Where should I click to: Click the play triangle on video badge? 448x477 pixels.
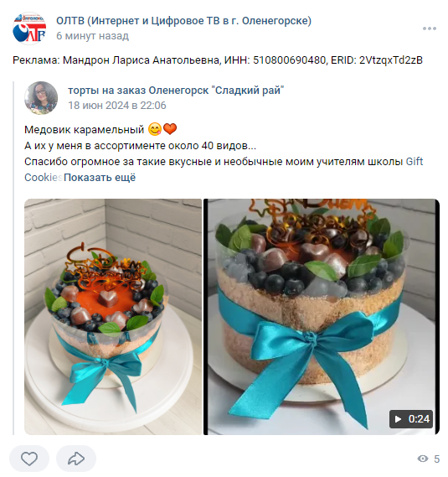coord(398,419)
